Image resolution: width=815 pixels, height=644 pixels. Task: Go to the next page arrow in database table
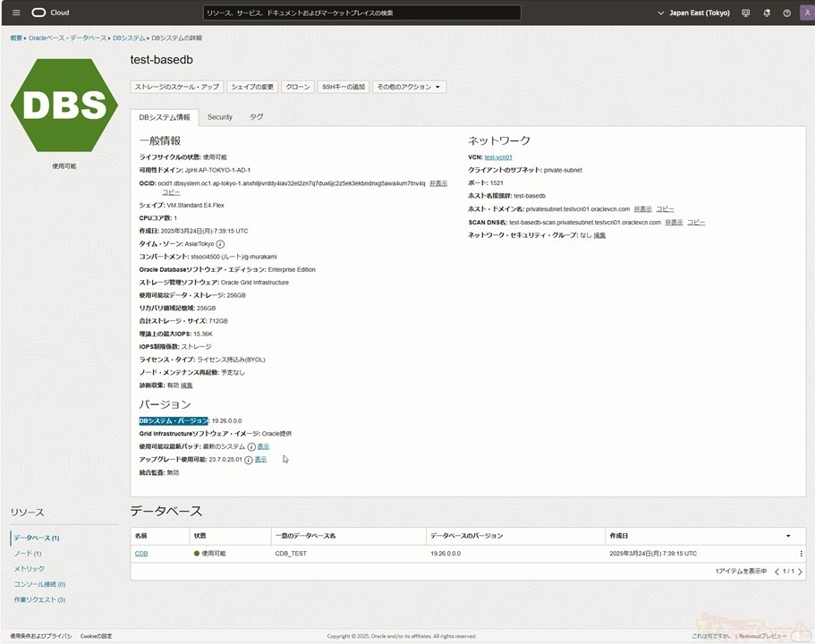point(800,572)
